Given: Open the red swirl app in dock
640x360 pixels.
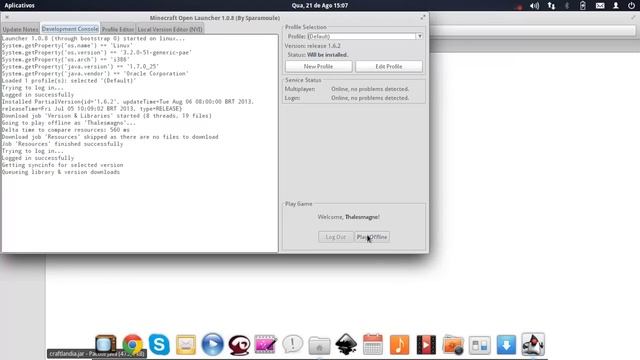Looking at the screenshot, I should pos(239,344).
